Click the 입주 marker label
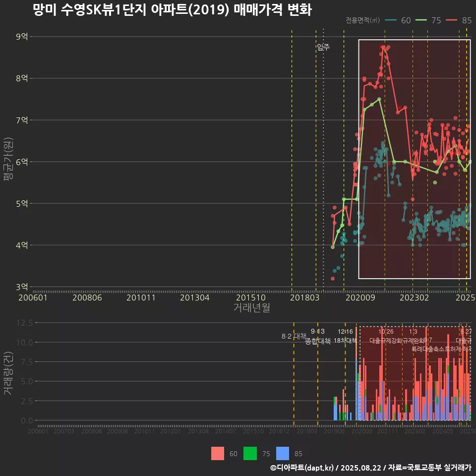The width and height of the screenshot is (476, 476). (323, 47)
